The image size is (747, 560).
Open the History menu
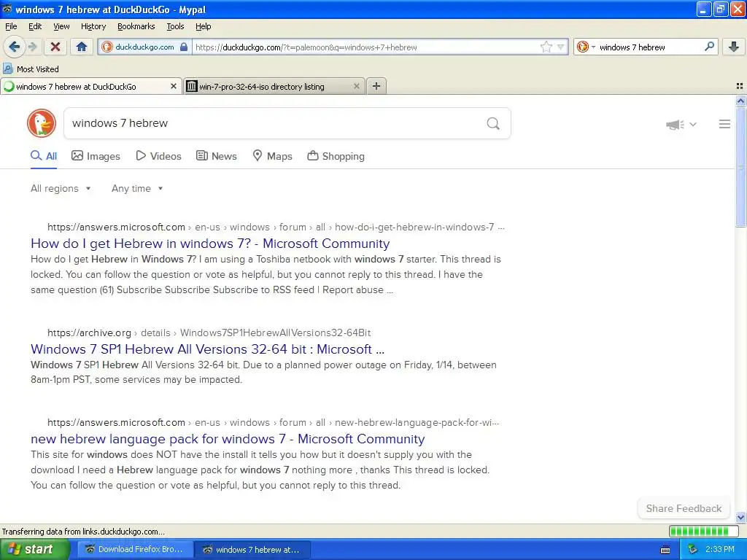pyautogui.click(x=93, y=26)
